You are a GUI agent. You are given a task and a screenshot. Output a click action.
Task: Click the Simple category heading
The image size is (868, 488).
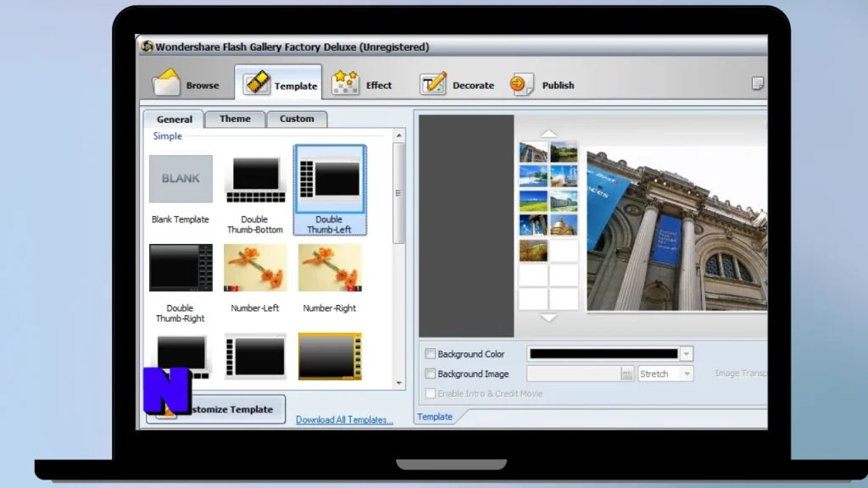click(167, 136)
